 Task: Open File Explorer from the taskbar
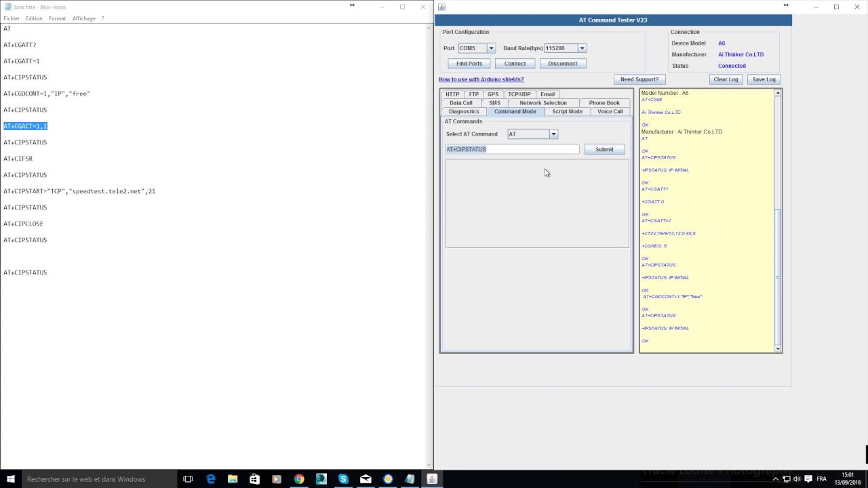pos(233,479)
